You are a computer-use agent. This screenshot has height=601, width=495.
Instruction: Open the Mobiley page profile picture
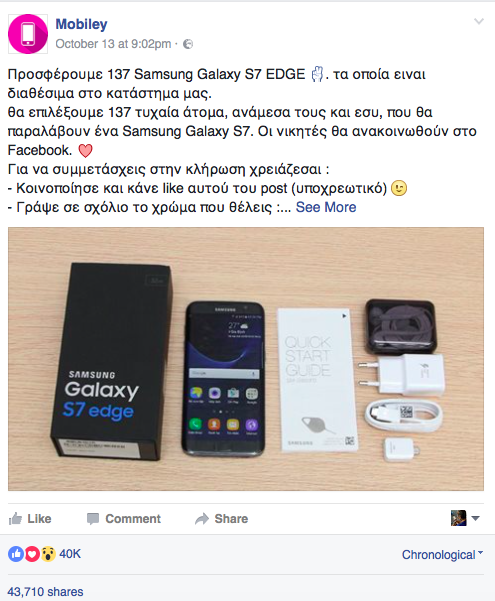(28, 34)
